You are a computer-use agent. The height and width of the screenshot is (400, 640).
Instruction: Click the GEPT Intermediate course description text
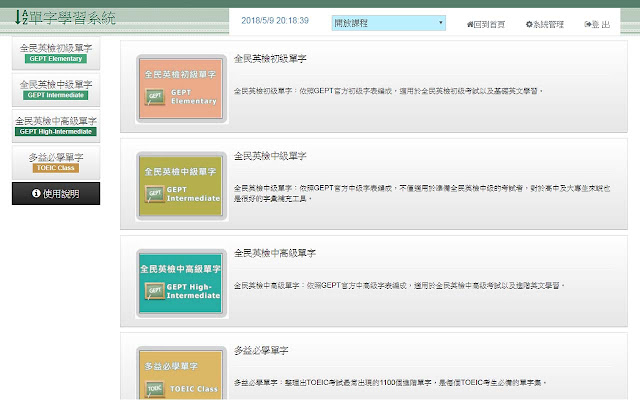[x=422, y=193]
